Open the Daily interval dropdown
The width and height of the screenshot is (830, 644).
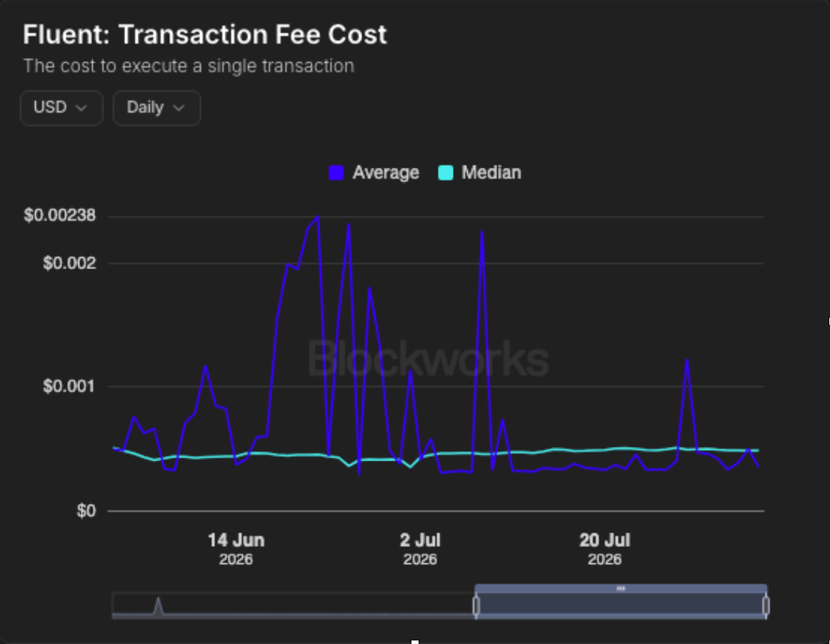tap(156, 108)
